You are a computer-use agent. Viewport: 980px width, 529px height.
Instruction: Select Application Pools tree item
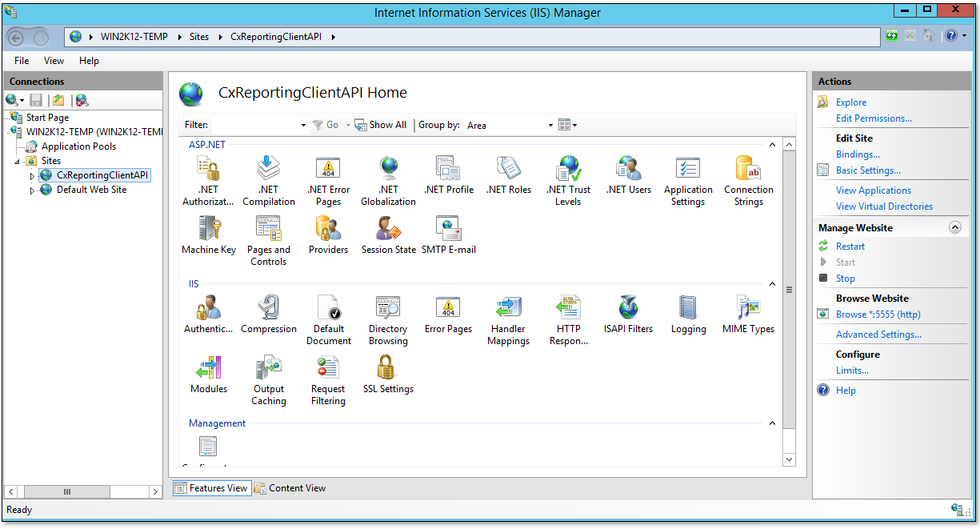(x=78, y=146)
